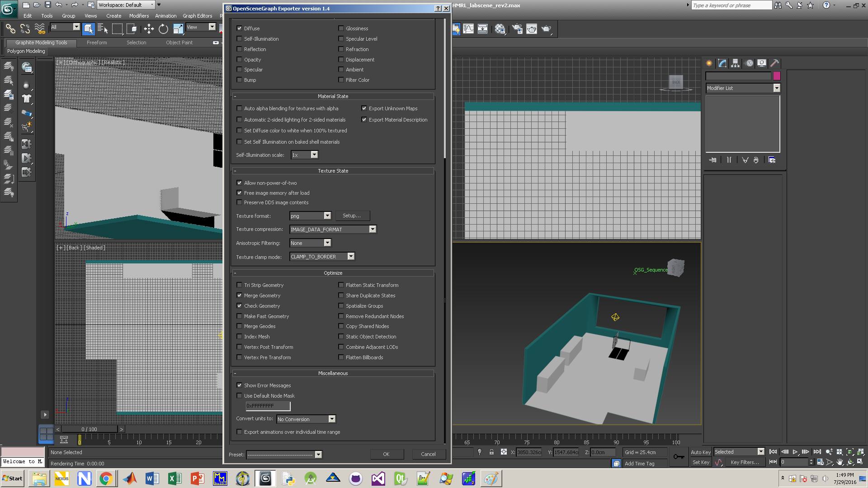868x488 pixels.
Task: Click the texture Setup... button
Action: point(352,216)
